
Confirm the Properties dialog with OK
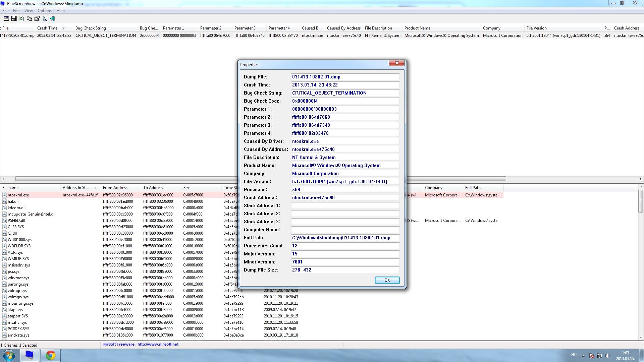tap(387, 280)
